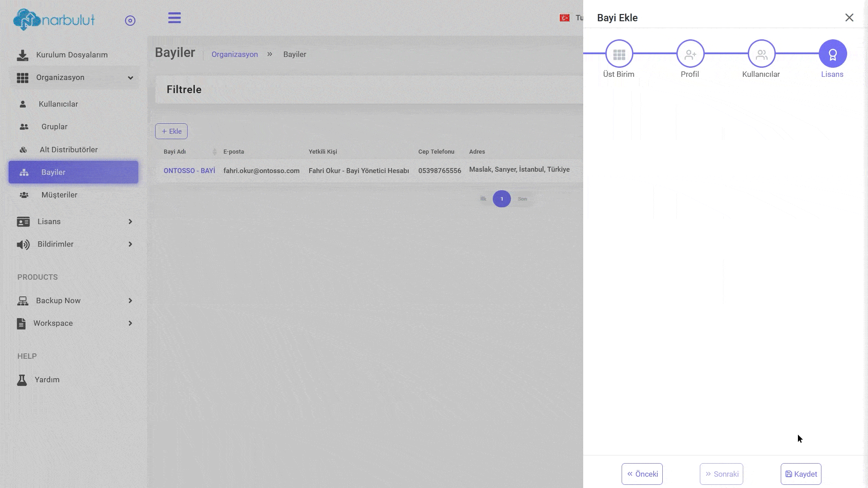Click the Backup Now network icon
The width and height of the screenshot is (868, 488).
coord(23,301)
